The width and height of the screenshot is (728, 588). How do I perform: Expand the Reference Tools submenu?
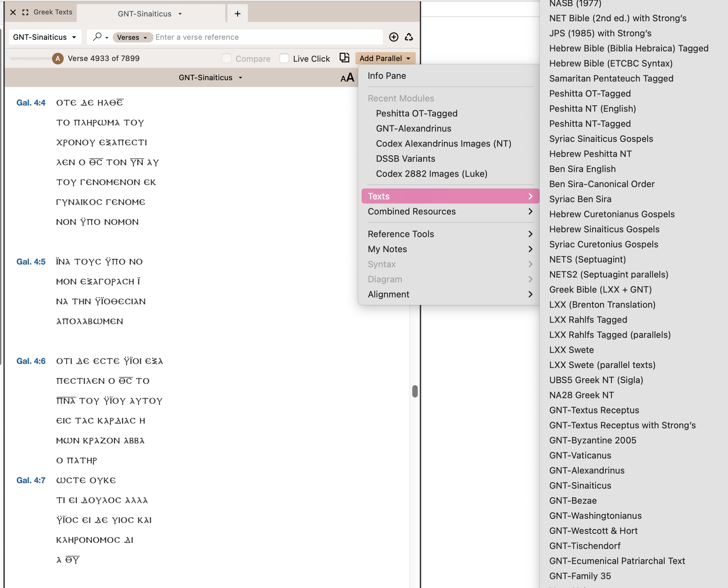point(450,234)
